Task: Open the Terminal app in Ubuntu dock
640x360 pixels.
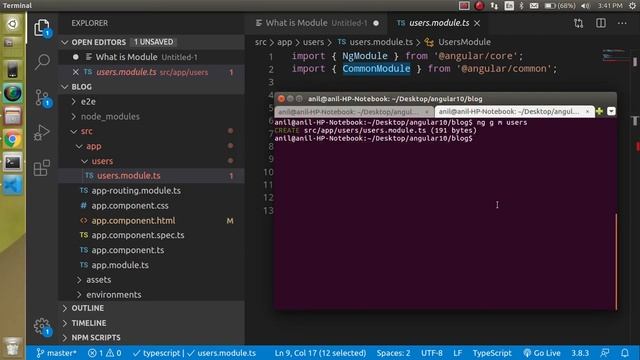Action: point(12,162)
